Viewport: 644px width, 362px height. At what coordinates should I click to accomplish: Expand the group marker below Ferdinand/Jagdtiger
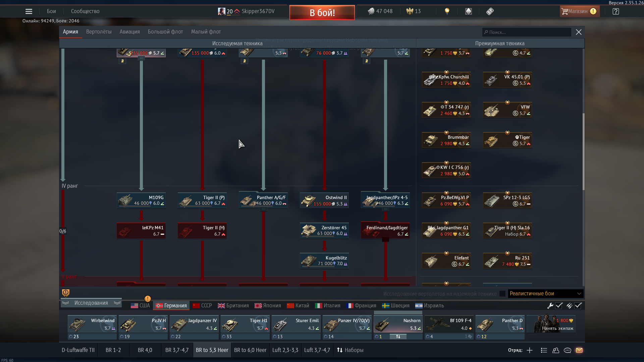click(386, 240)
